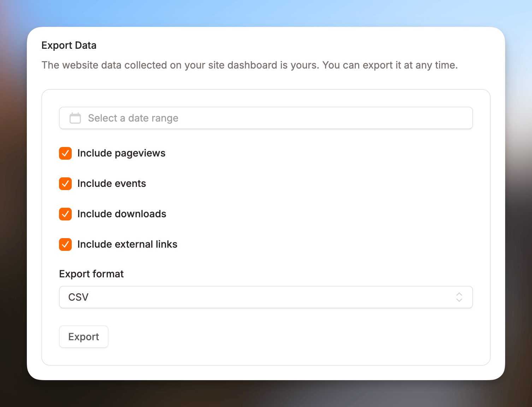This screenshot has width=532, height=407.
Task: Click the orange checkmark beside Include external links
Action: point(65,244)
